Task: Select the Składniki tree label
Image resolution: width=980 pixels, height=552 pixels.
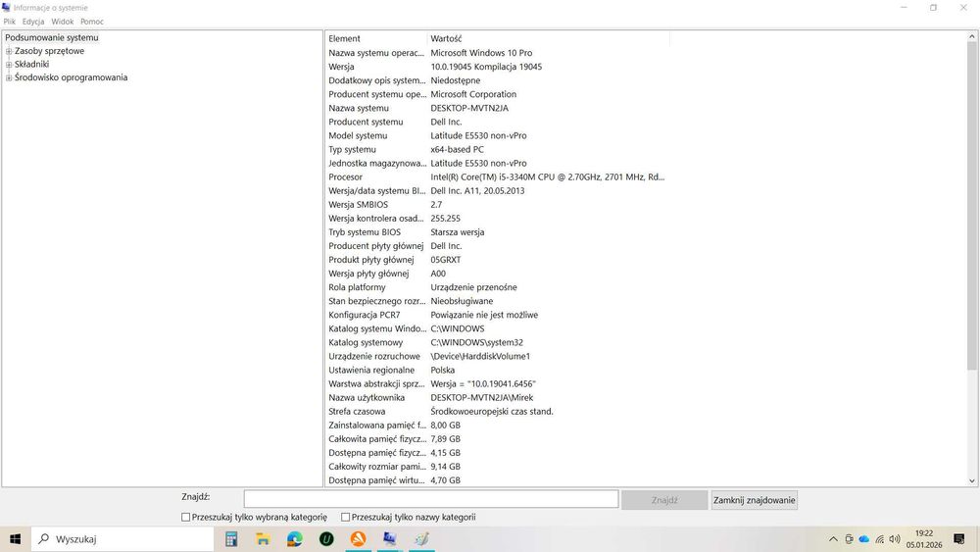Action: (x=32, y=65)
